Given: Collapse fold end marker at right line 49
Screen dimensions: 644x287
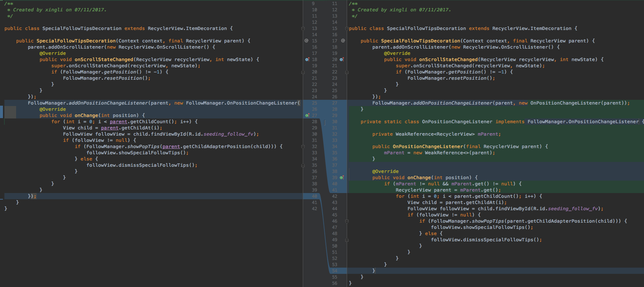Looking at the screenshot, I should (347, 240).
